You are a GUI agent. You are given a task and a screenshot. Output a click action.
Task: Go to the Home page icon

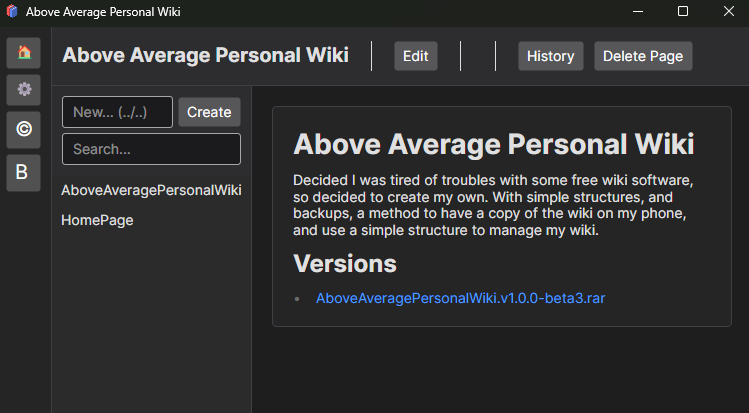coord(23,53)
